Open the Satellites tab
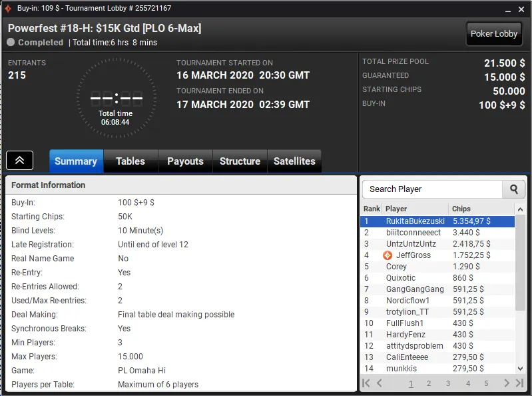Screen dimensions: 532x396 pos(294,161)
